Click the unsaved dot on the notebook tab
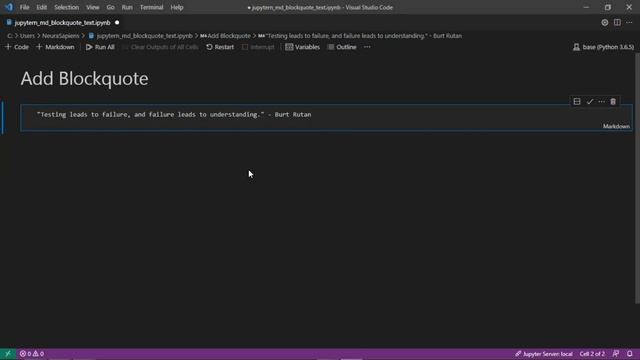 [117, 23]
